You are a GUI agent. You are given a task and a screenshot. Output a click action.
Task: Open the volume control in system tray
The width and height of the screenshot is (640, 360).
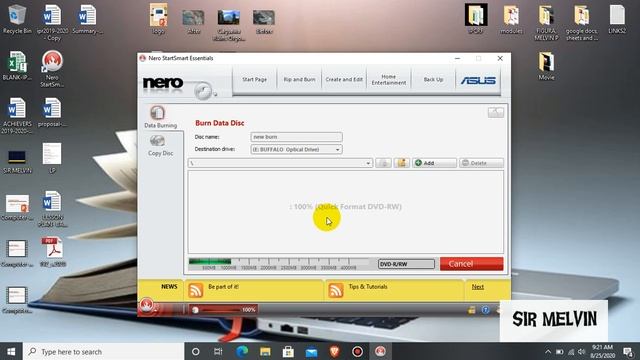[x=582, y=351]
